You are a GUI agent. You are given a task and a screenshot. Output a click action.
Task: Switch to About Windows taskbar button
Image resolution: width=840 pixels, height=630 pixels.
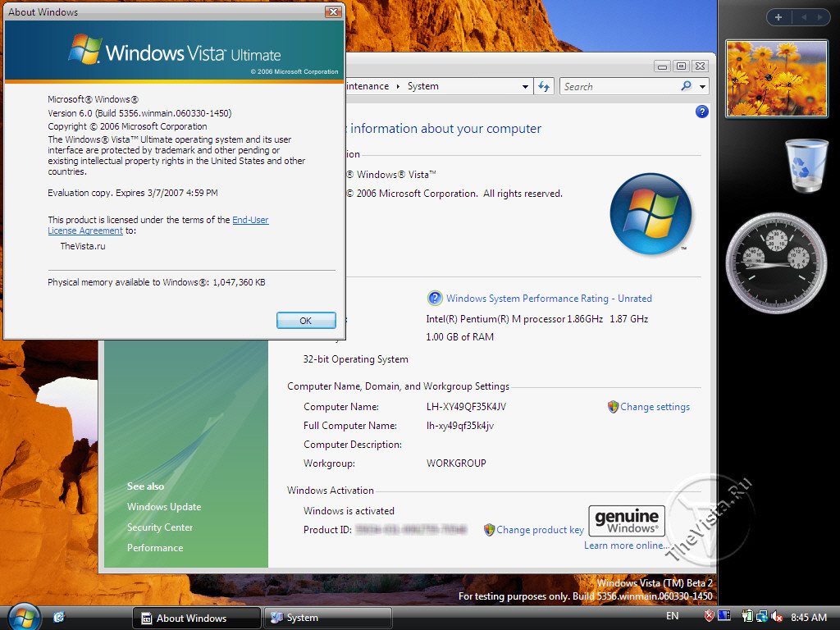(x=195, y=618)
